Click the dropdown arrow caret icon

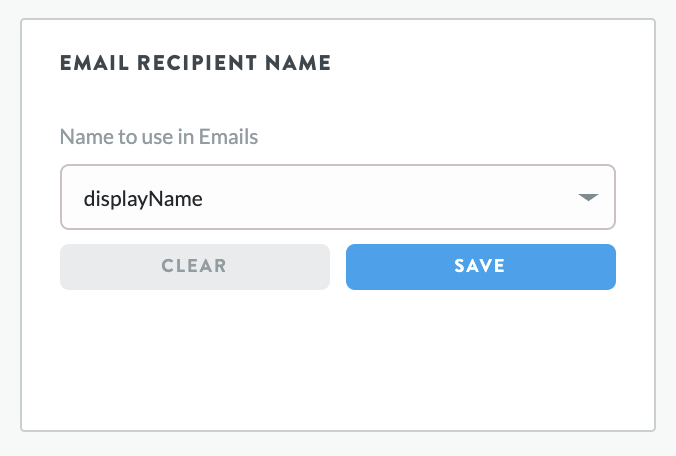[x=588, y=198]
